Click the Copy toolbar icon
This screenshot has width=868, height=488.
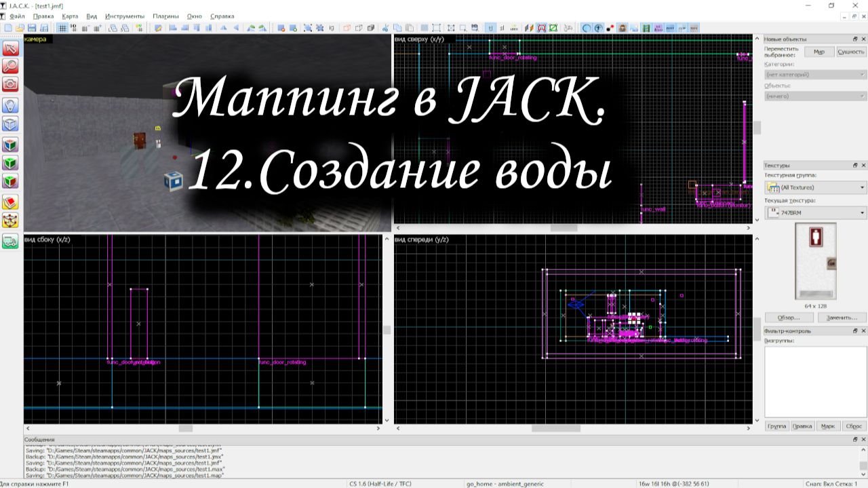coord(397,28)
